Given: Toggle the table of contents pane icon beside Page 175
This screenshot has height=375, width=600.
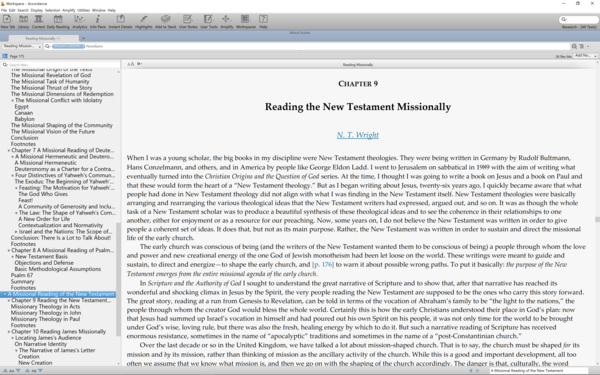Looking at the screenshot, I should pos(5,56).
